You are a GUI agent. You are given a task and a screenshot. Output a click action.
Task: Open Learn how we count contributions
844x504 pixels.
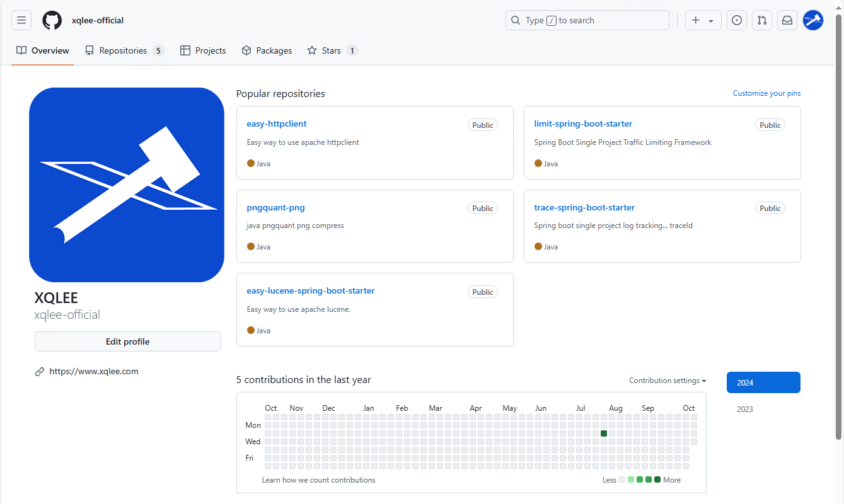[318, 480]
